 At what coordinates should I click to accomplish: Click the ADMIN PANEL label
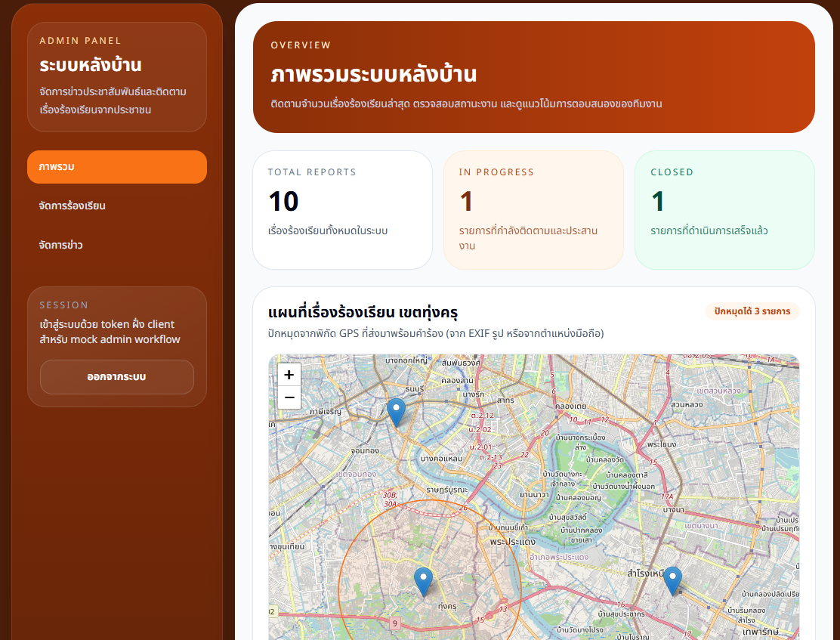tap(80, 41)
